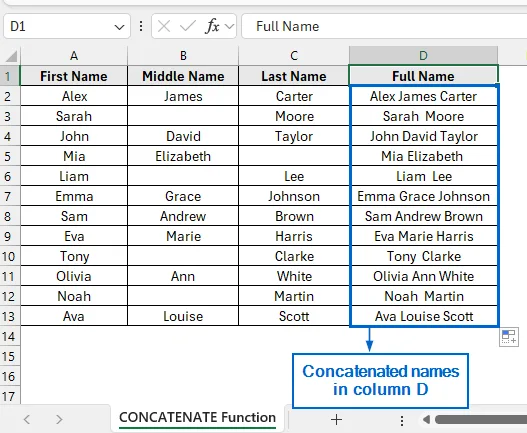
Task: Select cell Olivia Ann White
Action: coord(423,276)
